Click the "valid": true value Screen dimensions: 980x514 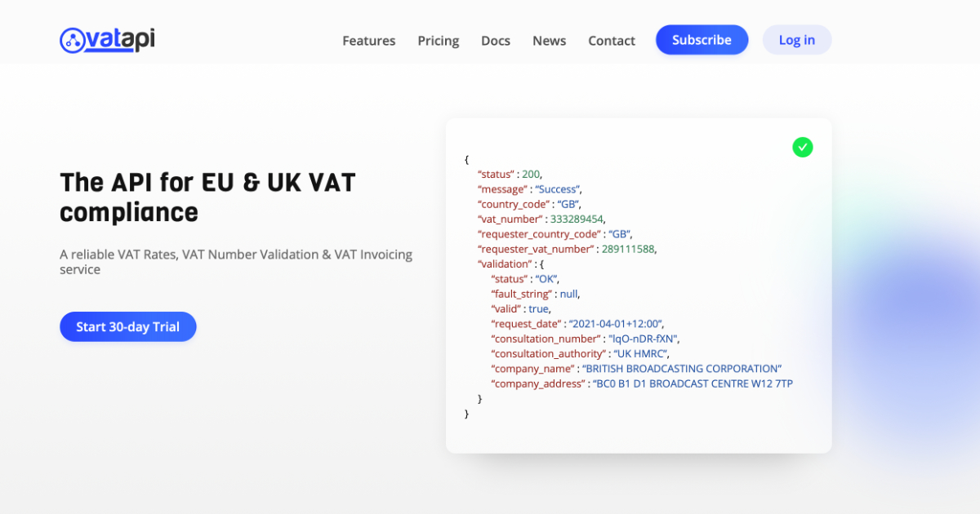coord(538,308)
